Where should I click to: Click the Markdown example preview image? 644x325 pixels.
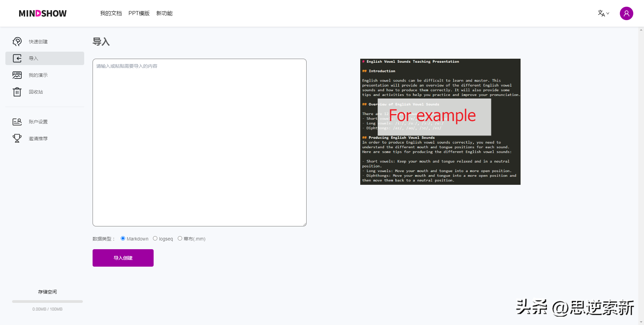pyautogui.click(x=440, y=122)
